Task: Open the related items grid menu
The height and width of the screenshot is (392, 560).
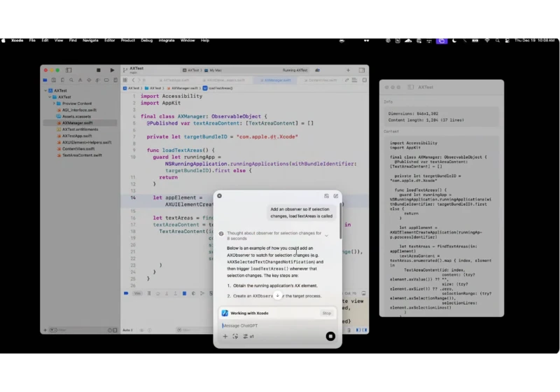Action: 125,80
